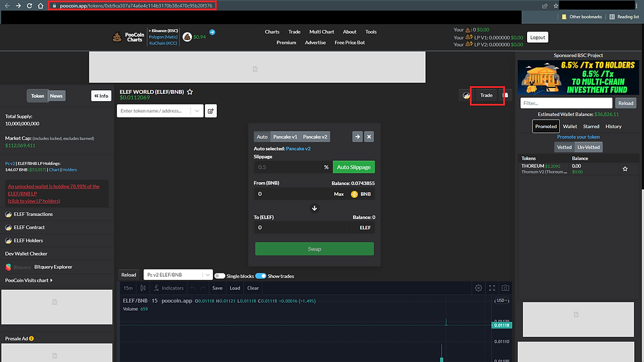Image resolution: width=644 pixels, height=362 pixels.
Task: Open the document icon beside Trade
Action: point(505,95)
